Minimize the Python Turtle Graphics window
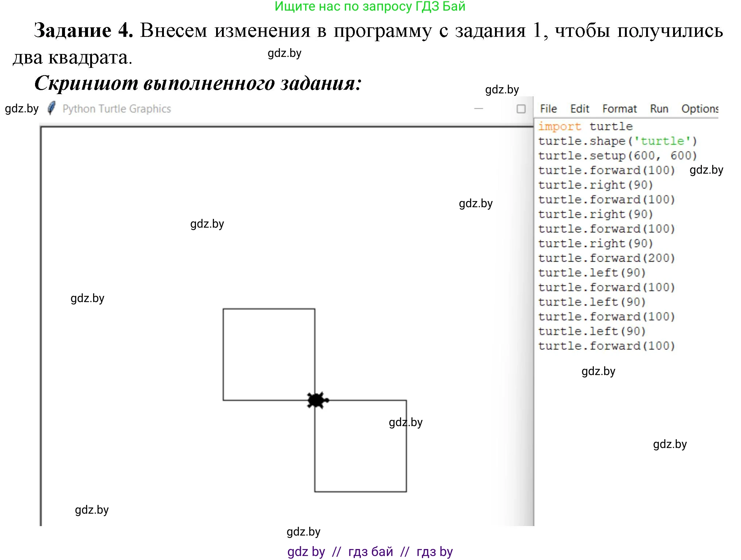The width and height of the screenshot is (741, 560). click(x=478, y=109)
